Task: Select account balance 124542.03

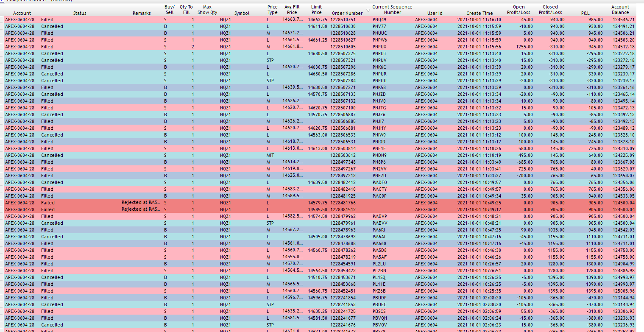Action: (623, 230)
